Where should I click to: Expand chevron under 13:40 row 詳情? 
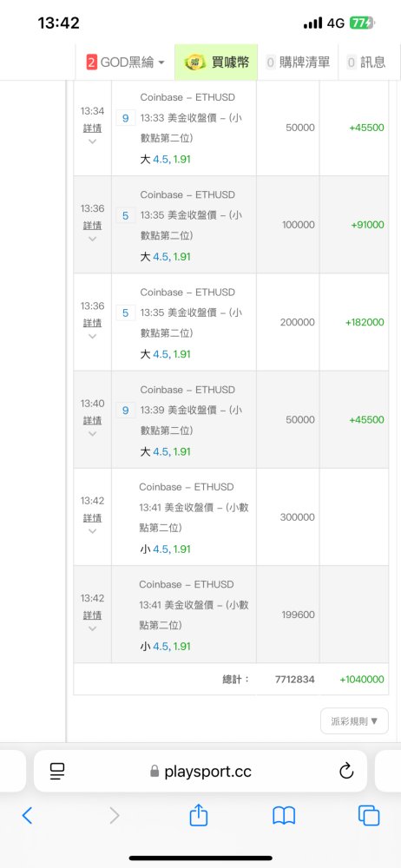(x=93, y=433)
